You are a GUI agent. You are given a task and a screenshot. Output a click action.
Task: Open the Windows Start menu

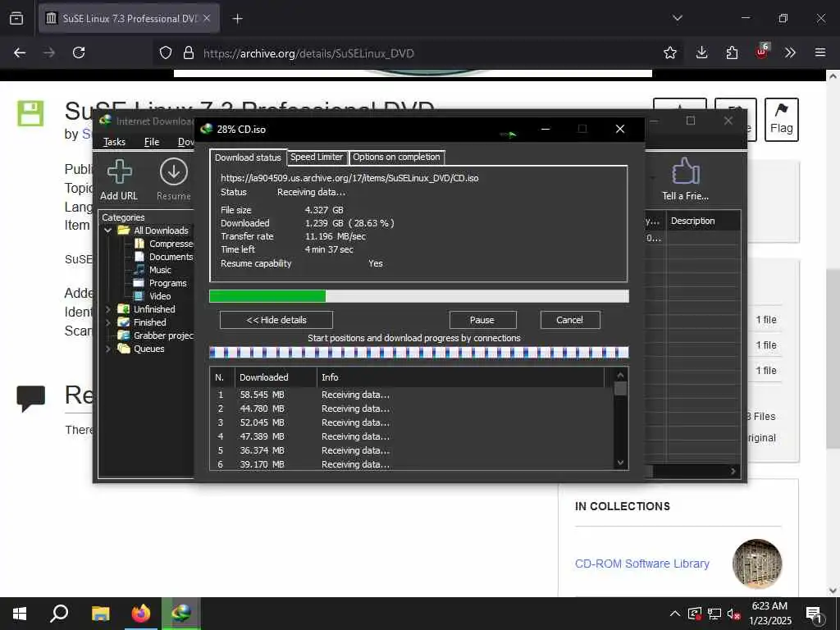20,614
